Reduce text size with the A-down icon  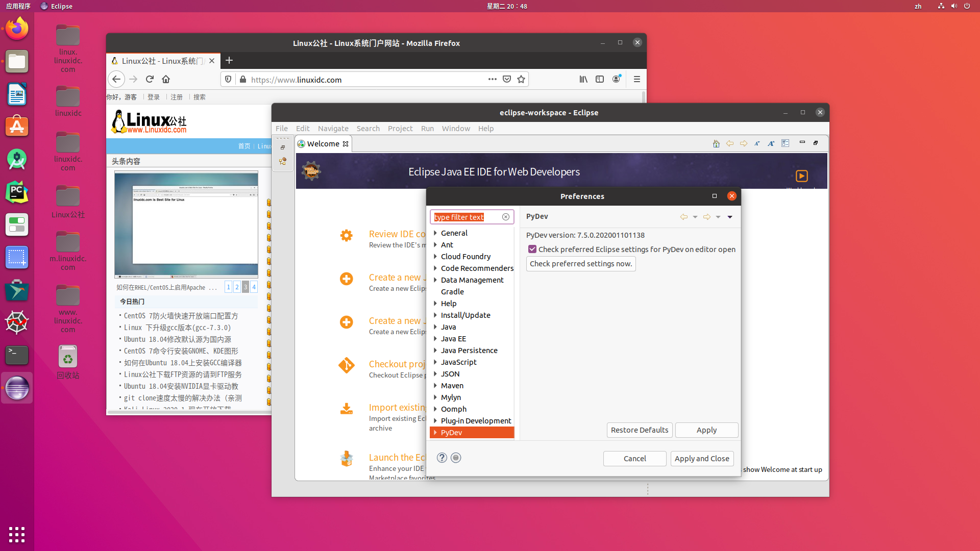[757, 143]
